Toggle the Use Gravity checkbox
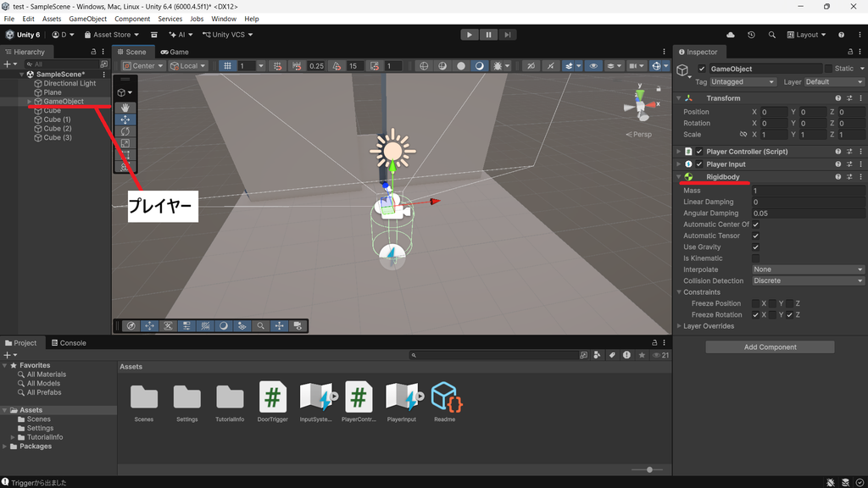 (755, 247)
